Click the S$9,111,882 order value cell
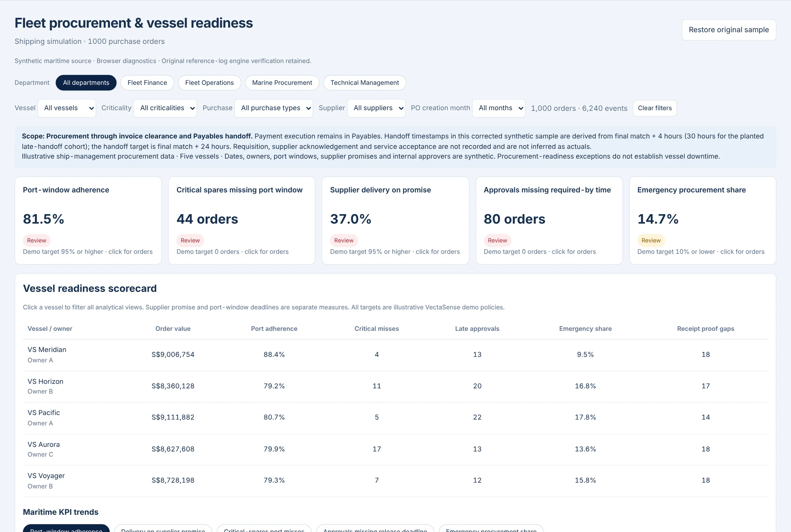791x532 pixels. pyautogui.click(x=173, y=417)
